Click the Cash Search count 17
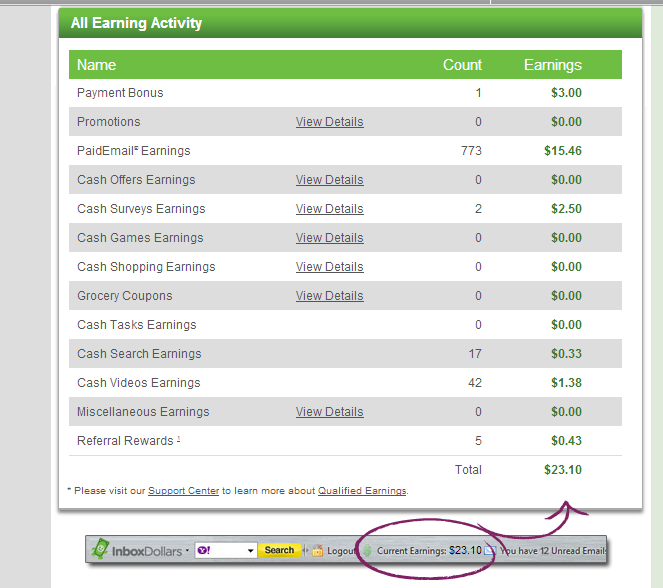Viewport: 663px width, 588px height. coord(475,354)
